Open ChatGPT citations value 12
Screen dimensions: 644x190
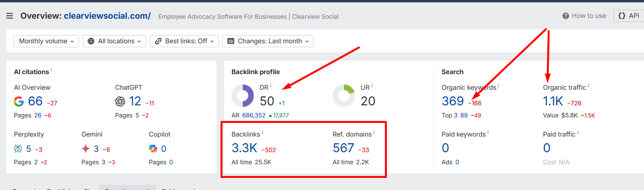click(135, 101)
